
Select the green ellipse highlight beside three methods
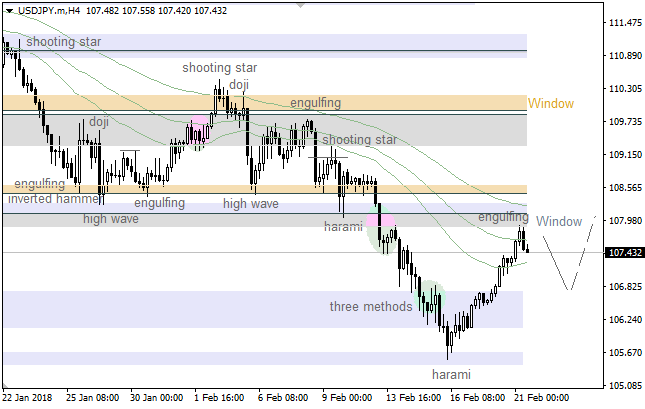tap(431, 297)
